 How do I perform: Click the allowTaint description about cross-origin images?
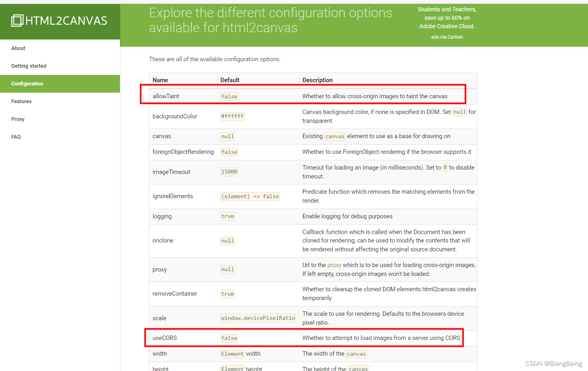point(375,96)
